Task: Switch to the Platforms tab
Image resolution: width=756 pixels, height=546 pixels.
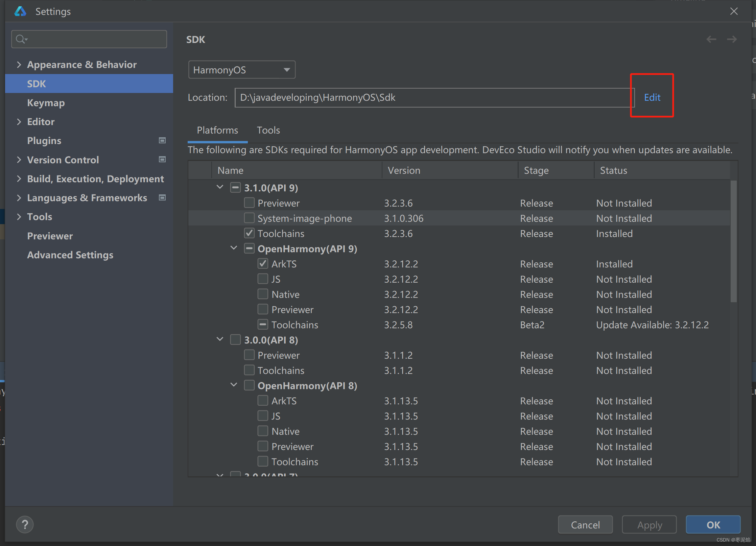Action: coord(217,130)
